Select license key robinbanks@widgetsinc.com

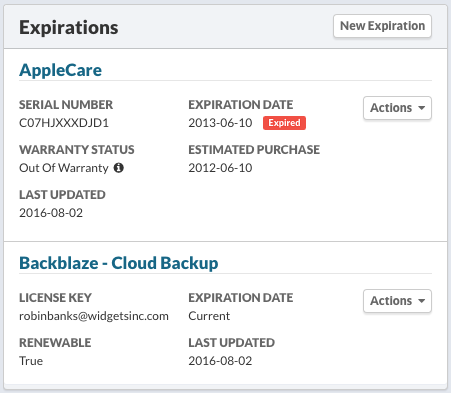(94, 316)
